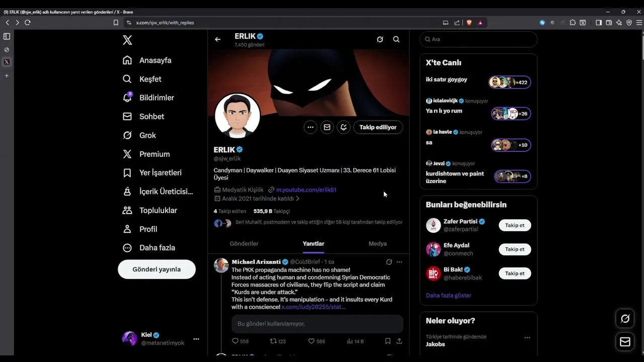Click the Gönderi yayınla button
Image resolution: width=644 pixels, height=362 pixels.
click(156, 269)
